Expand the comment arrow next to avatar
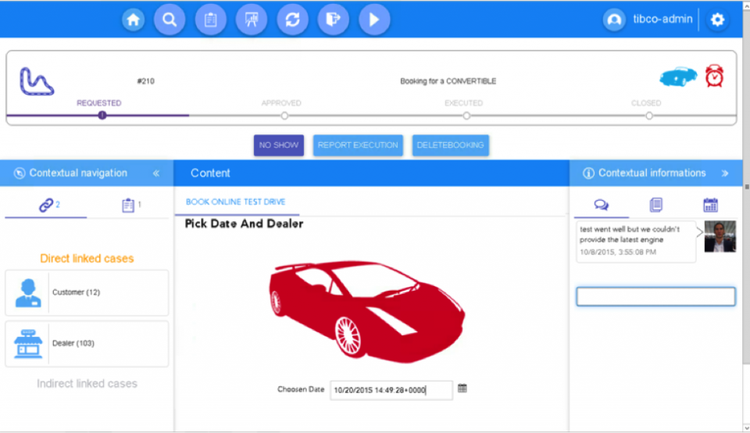The width and height of the screenshot is (750, 433). click(699, 233)
